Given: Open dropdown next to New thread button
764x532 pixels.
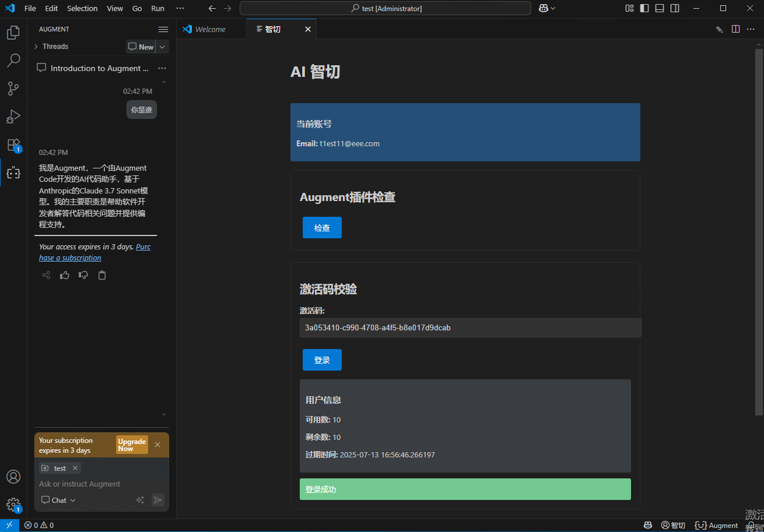Looking at the screenshot, I should [x=163, y=47].
